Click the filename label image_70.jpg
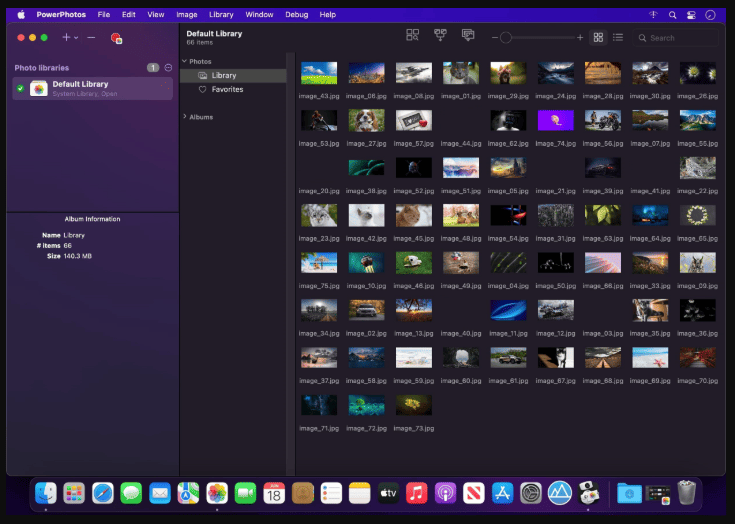This screenshot has width=735, height=524. [x=698, y=381]
